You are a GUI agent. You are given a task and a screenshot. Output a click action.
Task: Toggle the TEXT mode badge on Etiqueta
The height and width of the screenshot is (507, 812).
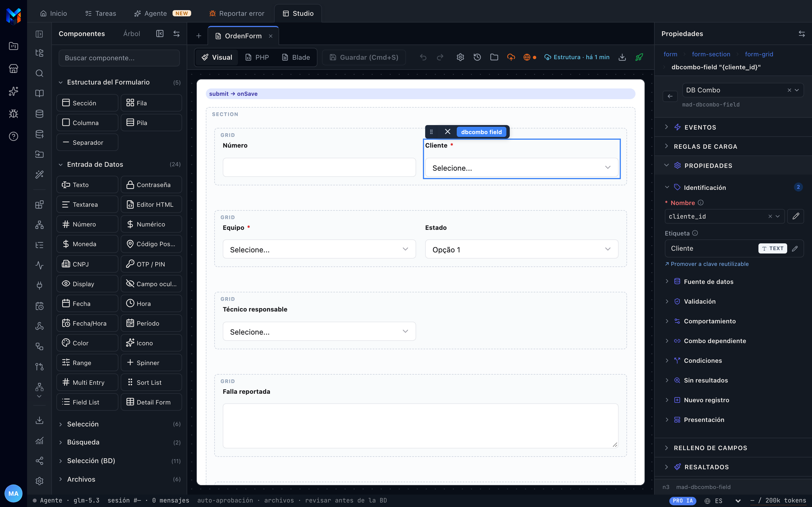click(773, 248)
